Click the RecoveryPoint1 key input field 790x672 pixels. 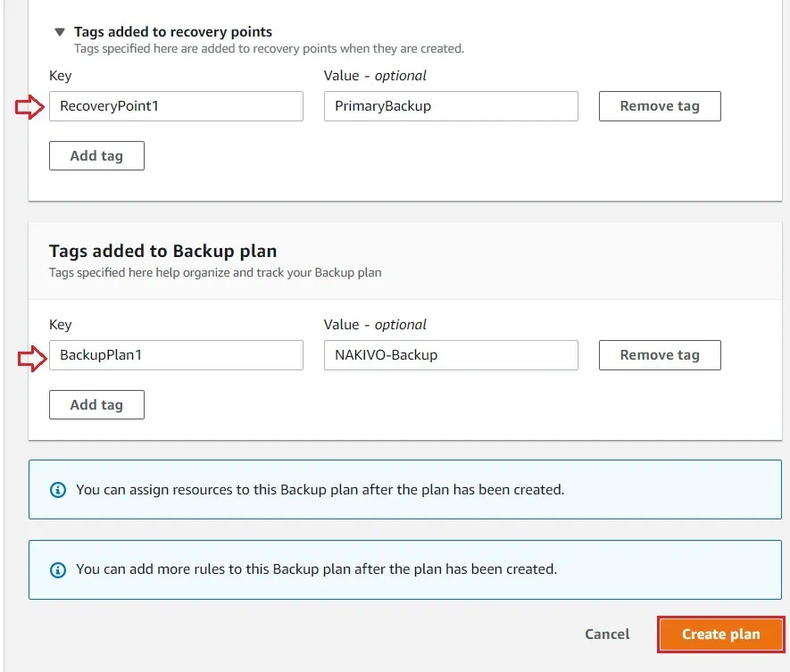click(176, 106)
